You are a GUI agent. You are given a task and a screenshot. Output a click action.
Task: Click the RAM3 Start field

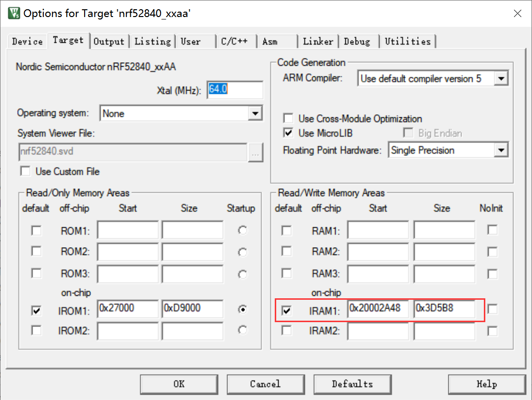coord(378,274)
